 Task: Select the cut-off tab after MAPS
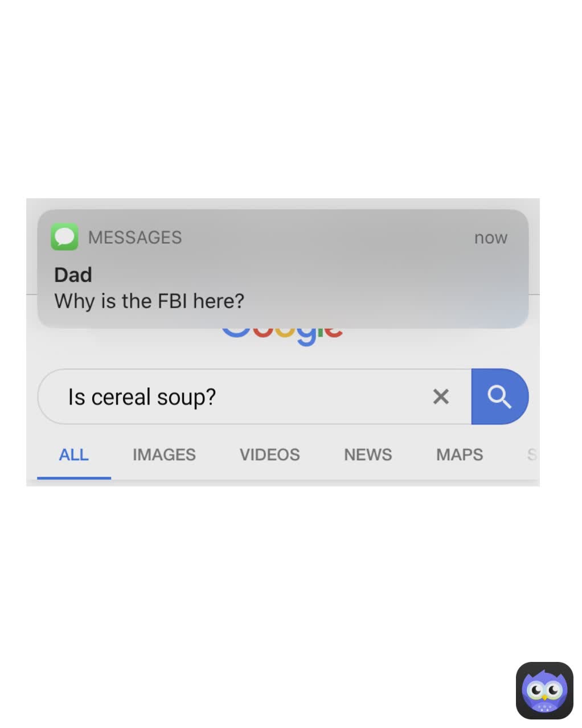(x=532, y=455)
